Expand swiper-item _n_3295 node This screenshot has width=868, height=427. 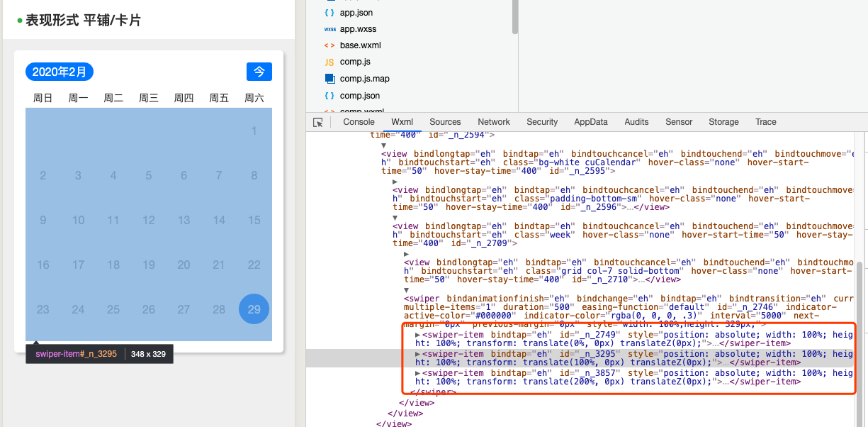418,353
